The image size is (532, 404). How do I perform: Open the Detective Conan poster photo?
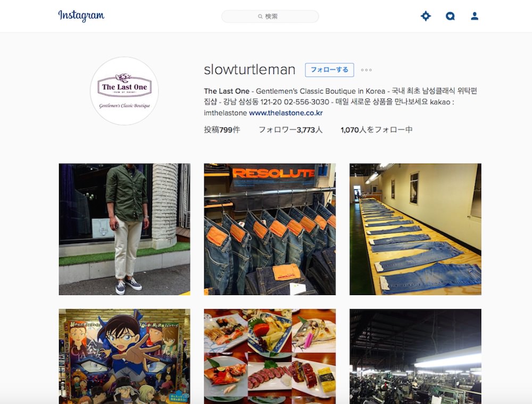click(x=124, y=356)
